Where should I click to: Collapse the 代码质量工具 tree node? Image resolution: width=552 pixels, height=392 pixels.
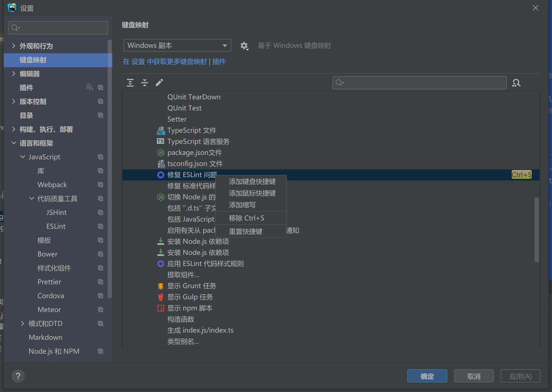coord(32,198)
